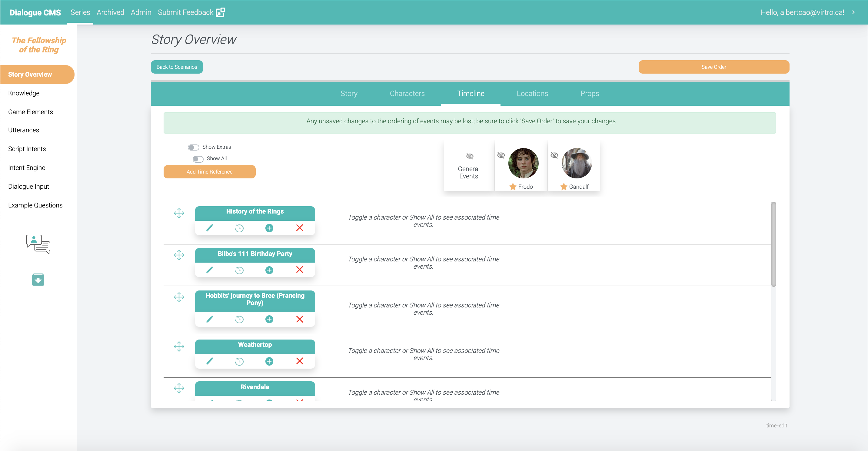This screenshot has width=868, height=451.
Task: Click move handle beside Bilbo's 111 Birthday Party
Action: (x=179, y=255)
